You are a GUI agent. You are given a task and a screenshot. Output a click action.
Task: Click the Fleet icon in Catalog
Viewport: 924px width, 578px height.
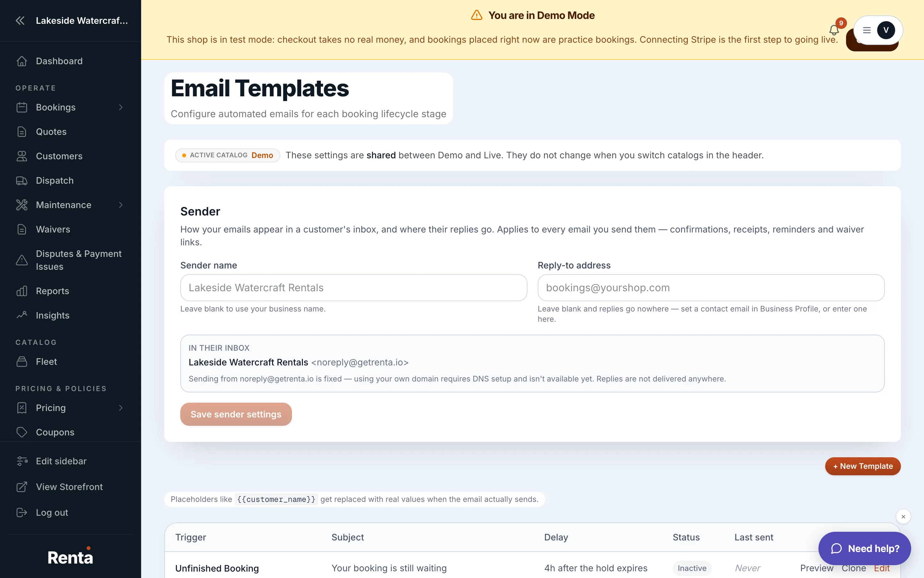pyautogui.click(x=22, y=362)
